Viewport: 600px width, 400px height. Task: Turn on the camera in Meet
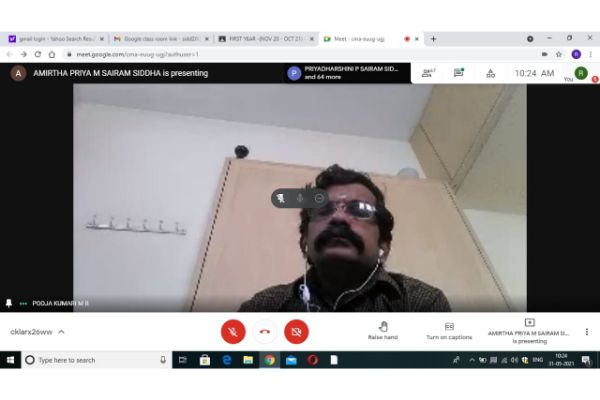tap(296, 331)
